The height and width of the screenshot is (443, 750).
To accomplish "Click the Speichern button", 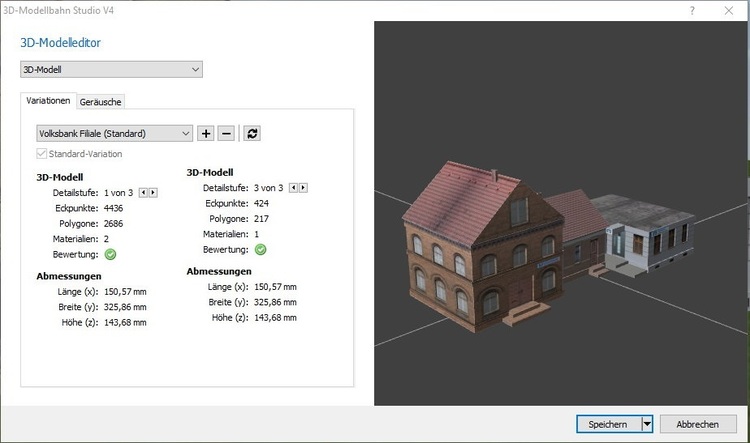I will (608, 424).
